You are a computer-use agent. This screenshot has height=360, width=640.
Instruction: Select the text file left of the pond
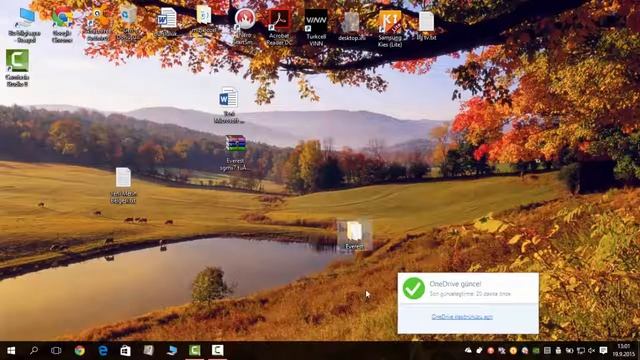123,185
